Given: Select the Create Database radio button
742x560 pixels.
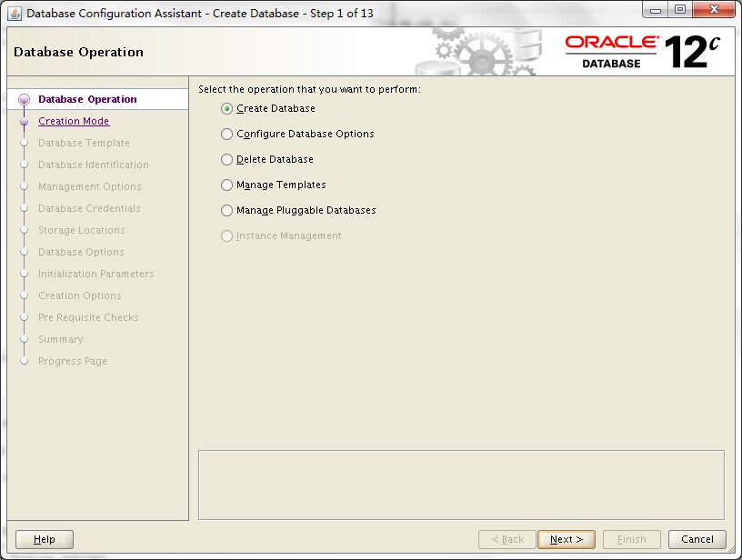Looking at the screenshot, I should point(226,109).
